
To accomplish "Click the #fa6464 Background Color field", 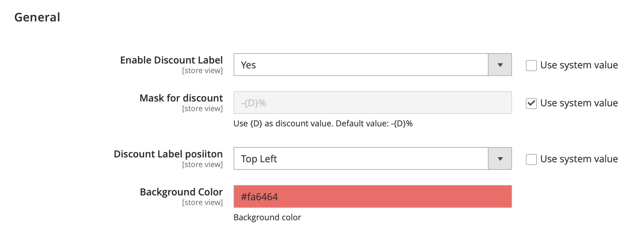I will click(372, 197).
